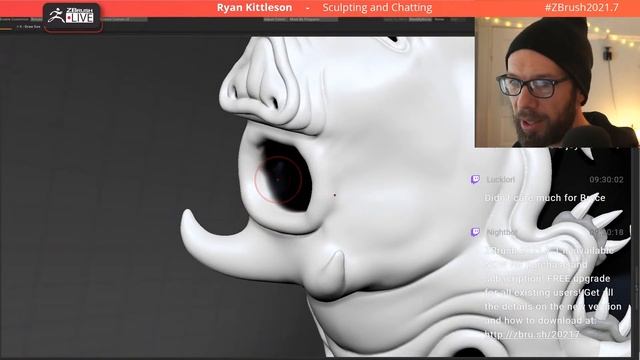Click the 'Didn't care much for Bruce' message
The image size is (640, 360).
(544, 198)
